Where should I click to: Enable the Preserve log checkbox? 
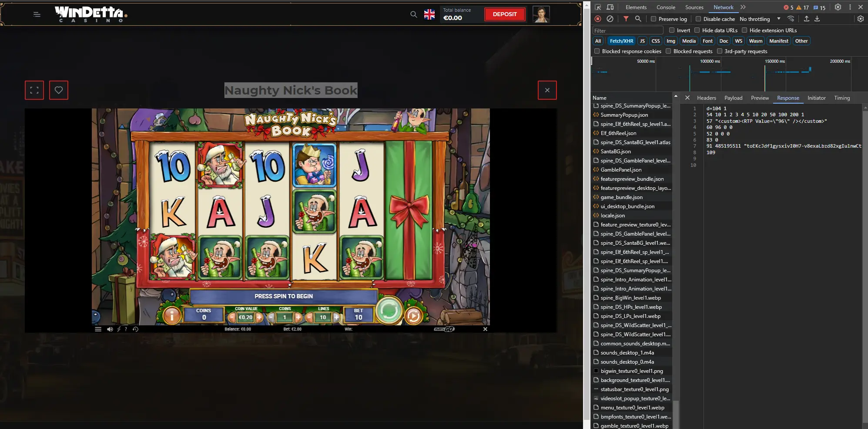[x=654, y=19]
